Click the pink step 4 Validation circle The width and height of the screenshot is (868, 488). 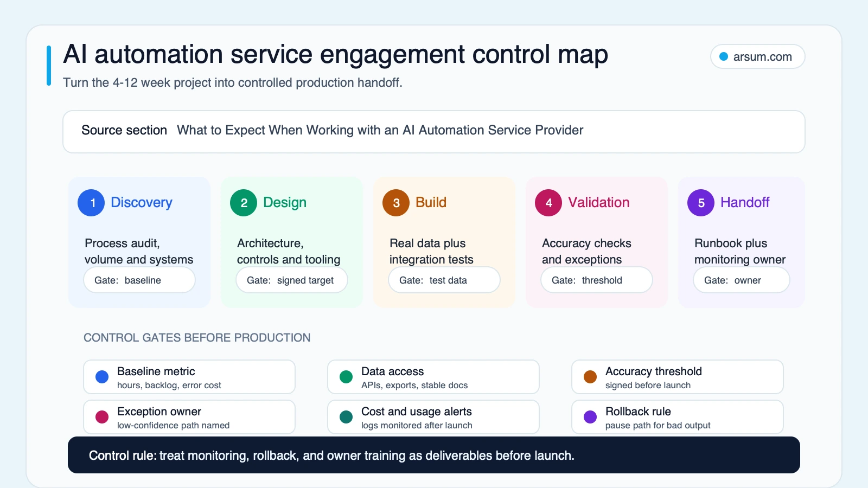pyautogui.click(x=548, y=203)
